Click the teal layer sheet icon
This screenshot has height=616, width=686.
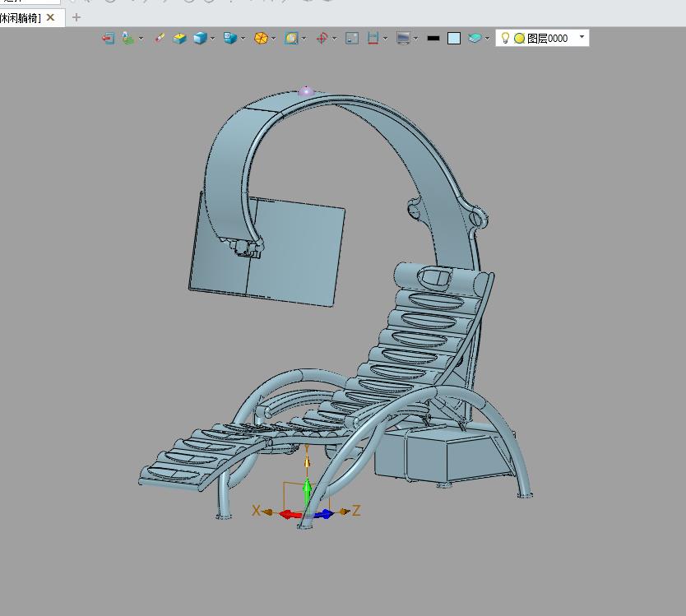(475, 39)
